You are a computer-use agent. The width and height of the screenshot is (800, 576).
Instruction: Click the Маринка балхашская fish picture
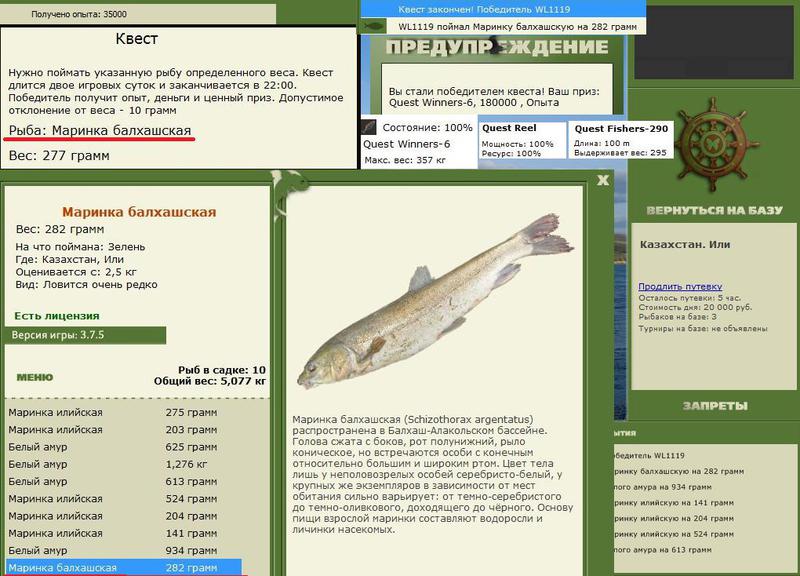point(435,302)
